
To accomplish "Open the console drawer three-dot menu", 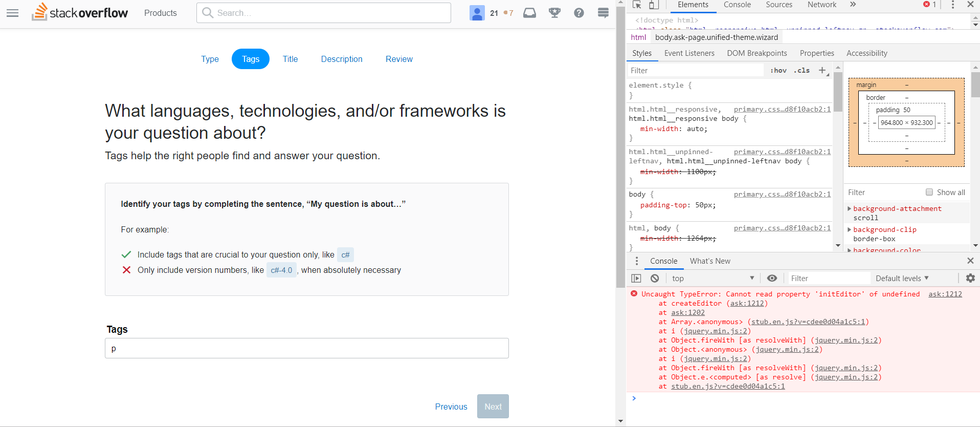I will [637, 261].
